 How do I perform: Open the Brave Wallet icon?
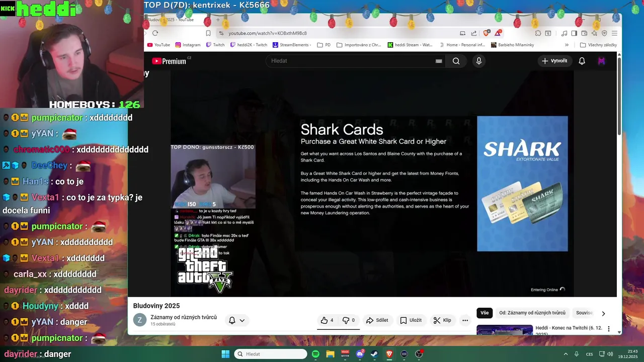click(584, 33)
